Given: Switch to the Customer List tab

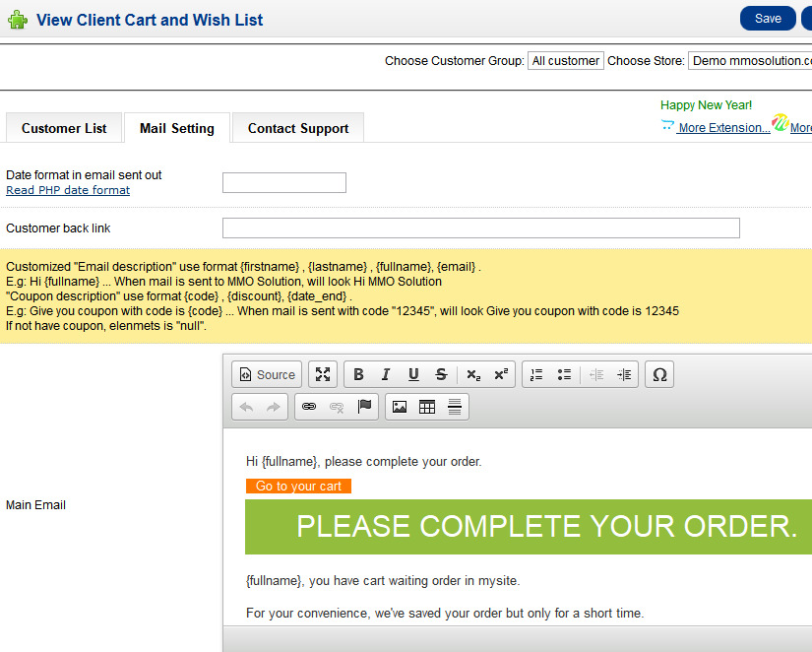Looking at the screenshot, I should coord(64,128).
